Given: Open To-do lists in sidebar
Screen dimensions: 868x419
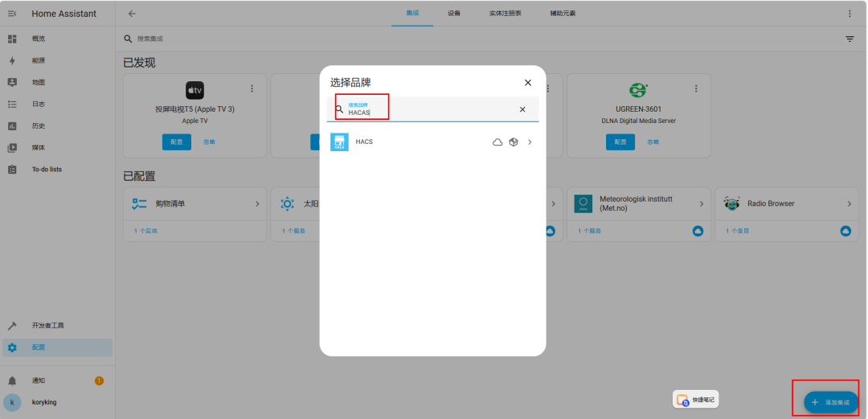Looking at the screenshot, I should 58,170.
